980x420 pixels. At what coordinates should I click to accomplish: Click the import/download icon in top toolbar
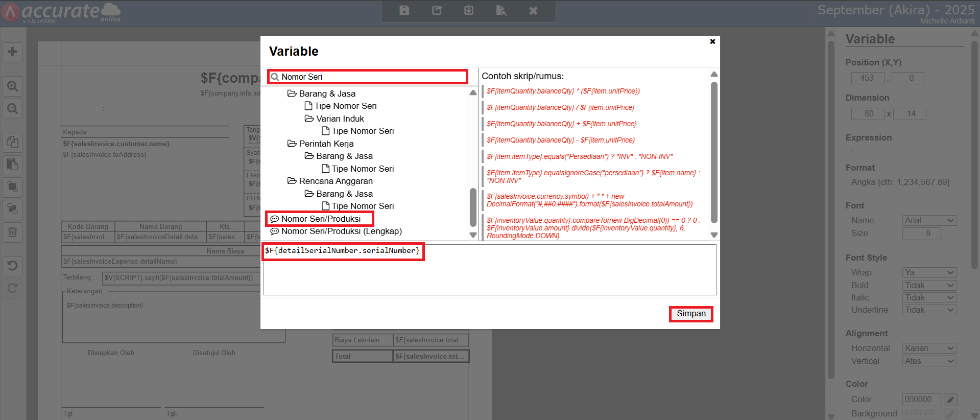pyautogui.click(x=469, y=11)
